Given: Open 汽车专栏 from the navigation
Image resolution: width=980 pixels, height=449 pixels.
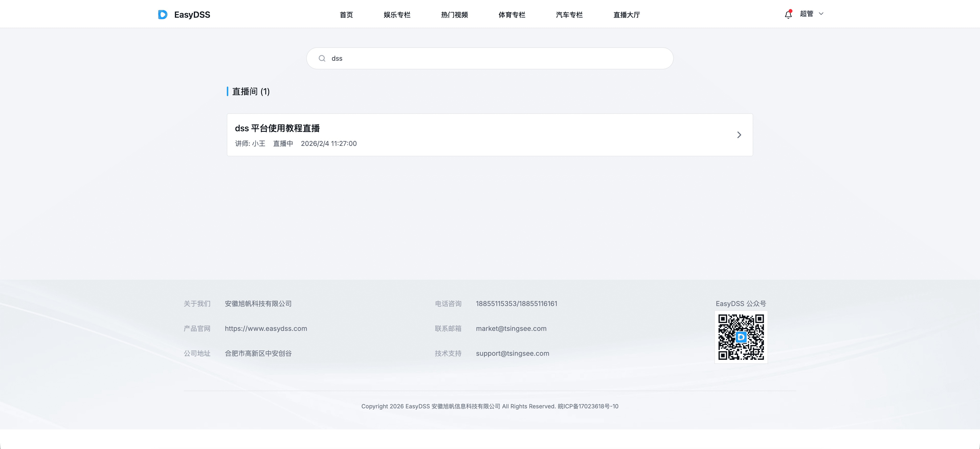Looking at the screenshot, I should 569,15.
